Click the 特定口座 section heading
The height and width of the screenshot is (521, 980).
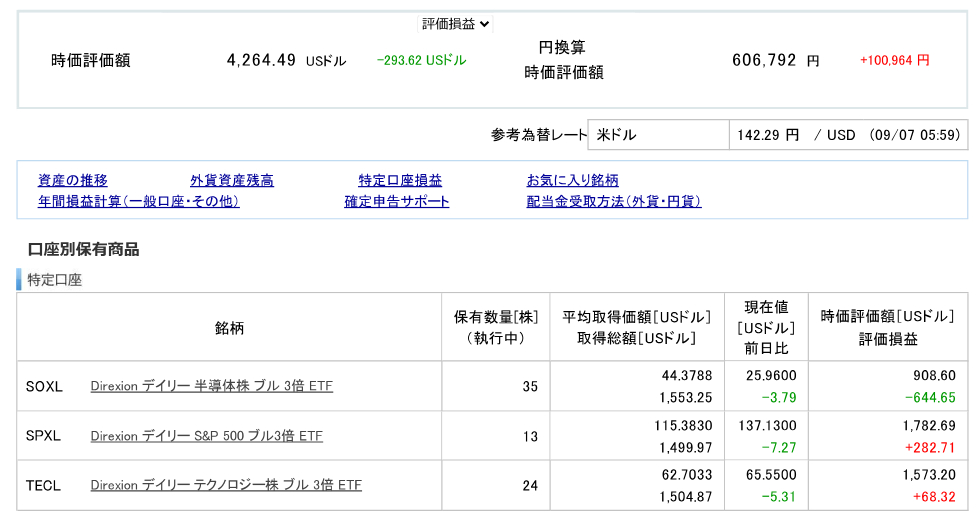55,280
